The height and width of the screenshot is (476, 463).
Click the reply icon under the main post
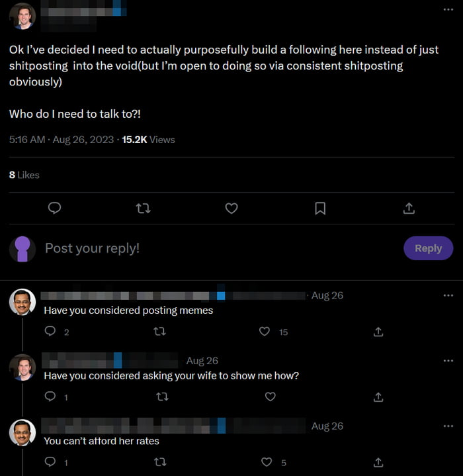tap(56, 209)
